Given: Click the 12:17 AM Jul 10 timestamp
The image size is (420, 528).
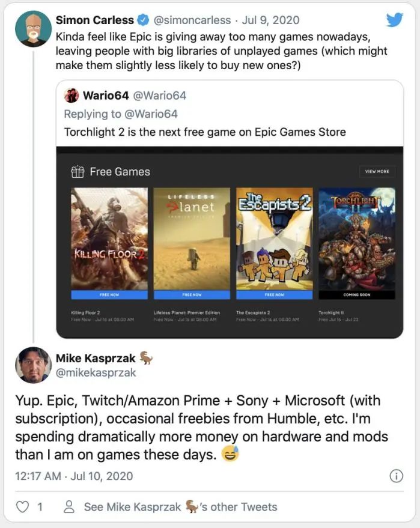Looking at the screenshot, I should [74, 476].
